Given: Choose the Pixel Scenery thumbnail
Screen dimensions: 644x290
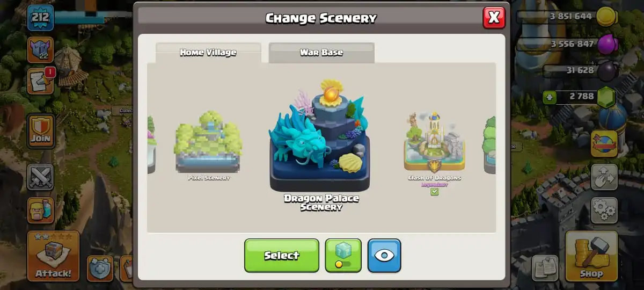Looking at the screenshot, I should 208,142.
